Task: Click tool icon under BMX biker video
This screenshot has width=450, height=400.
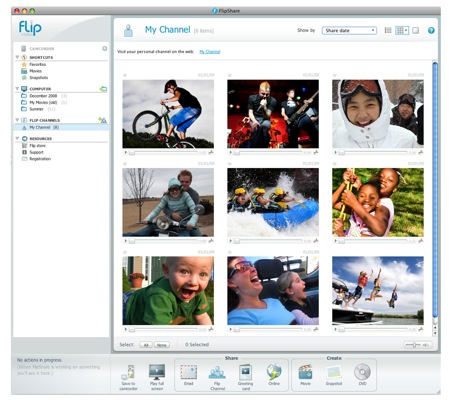Action: tap(211, 153)
